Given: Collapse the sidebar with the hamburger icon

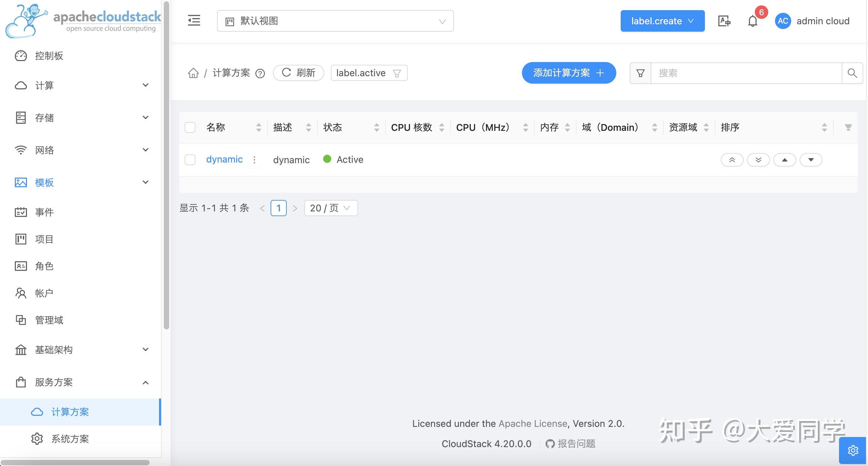Looking at the screenshot, I should 194,21.
